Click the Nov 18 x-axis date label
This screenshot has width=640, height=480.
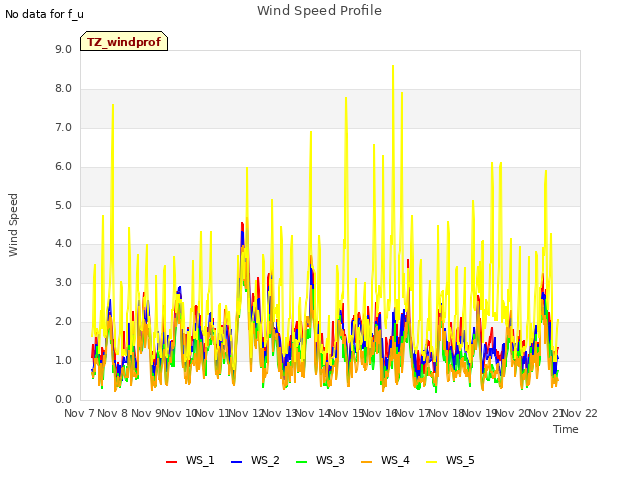point(446,413)
